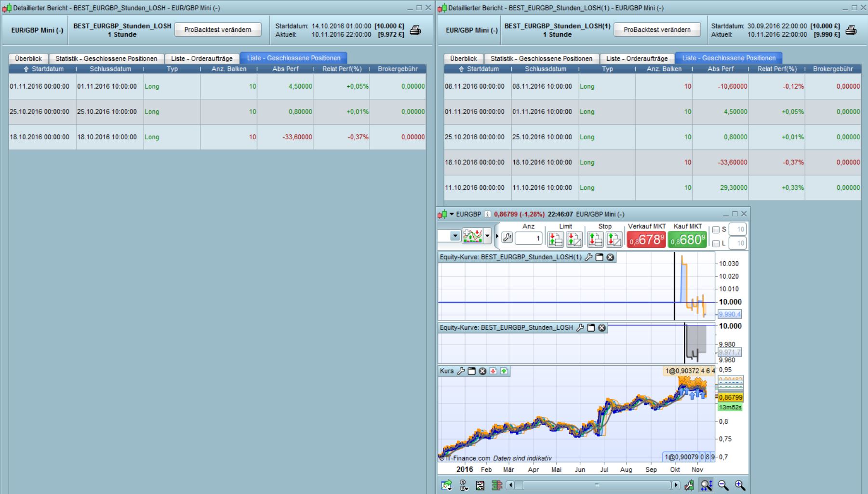
Task: Toggle the auto-zoom magnifier with arrows
Action: click(x=707, y=485)
